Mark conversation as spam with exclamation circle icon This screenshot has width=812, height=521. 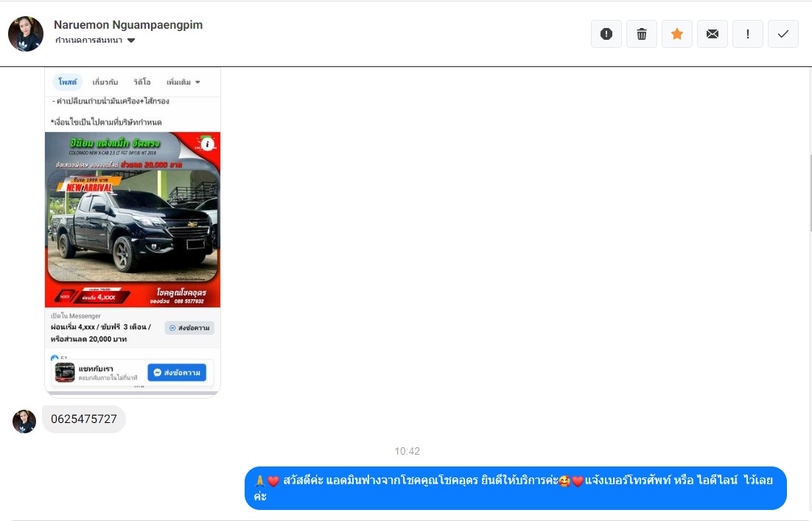tap(606, 34)
